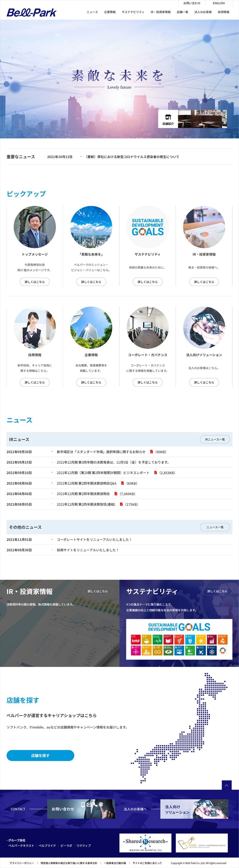Open the プライバシーポリシー footer link
This screenshot has height=868, width=239.
click(22, 863)
